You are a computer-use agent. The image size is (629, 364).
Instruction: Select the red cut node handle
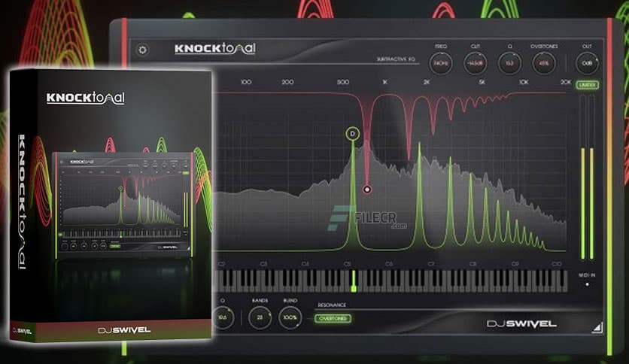click(367, 190)
